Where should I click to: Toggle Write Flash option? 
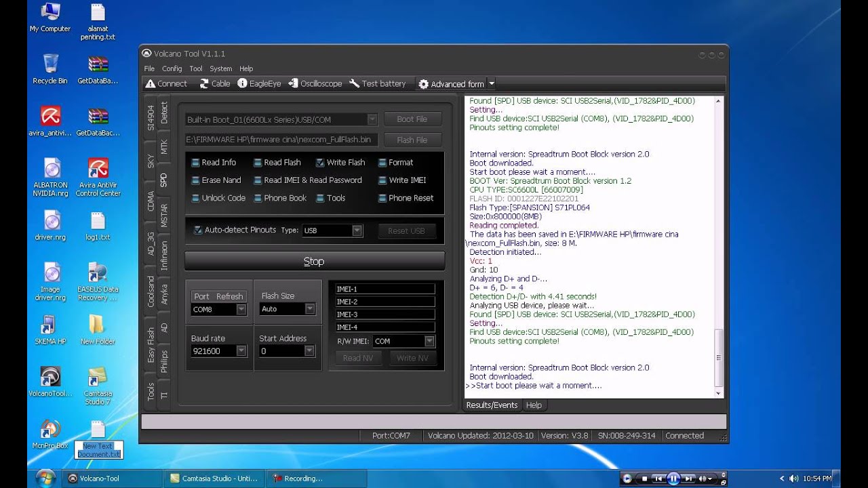coord(340,163)
